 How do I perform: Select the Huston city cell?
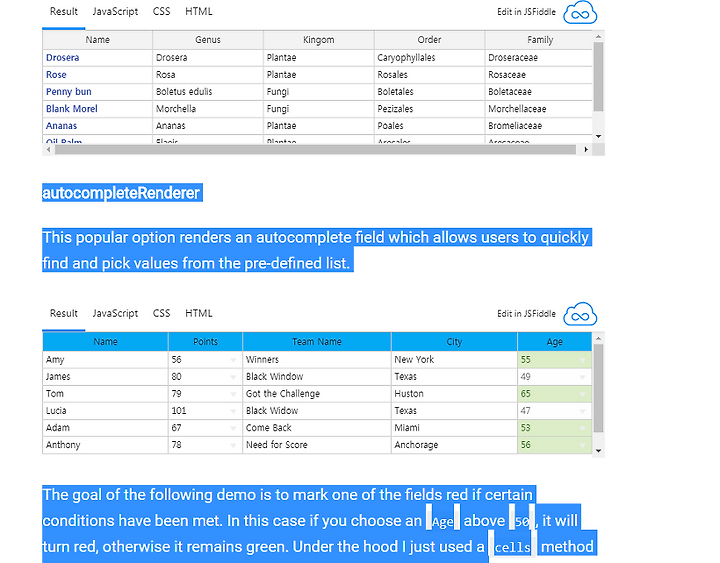click(x=454, y=394)
